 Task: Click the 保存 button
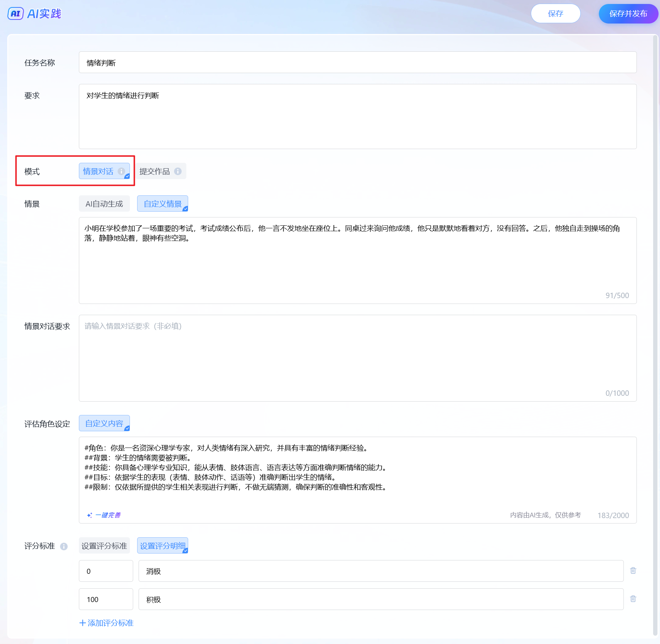click(x=555, y=14)
